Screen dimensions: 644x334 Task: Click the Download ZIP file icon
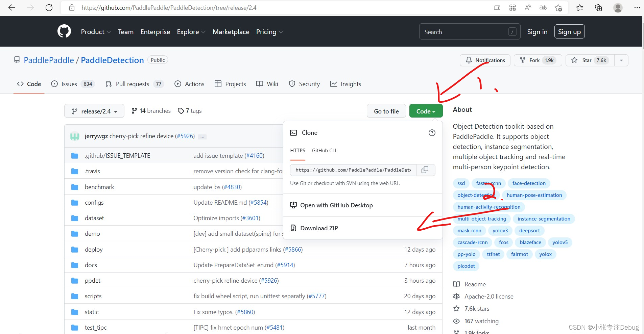293,228
